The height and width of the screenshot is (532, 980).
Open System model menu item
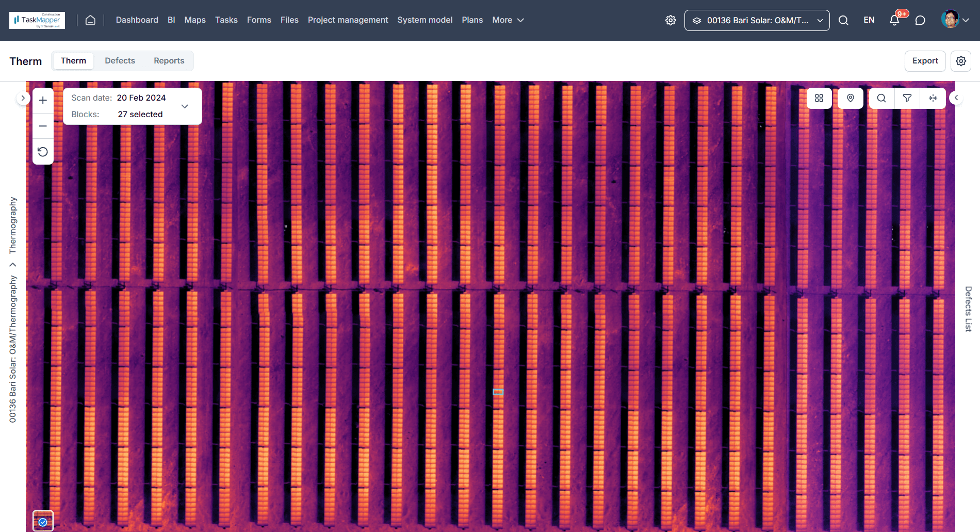[425, 20]
